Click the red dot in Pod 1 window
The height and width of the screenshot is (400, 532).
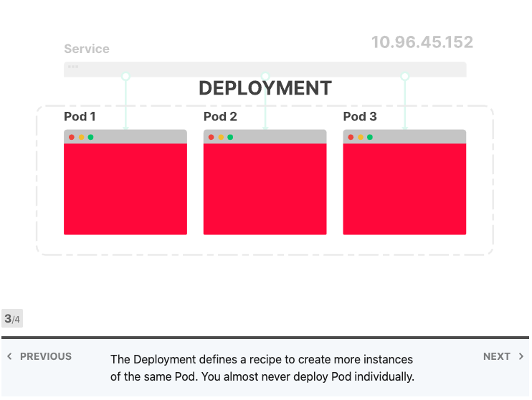[72, 137]
